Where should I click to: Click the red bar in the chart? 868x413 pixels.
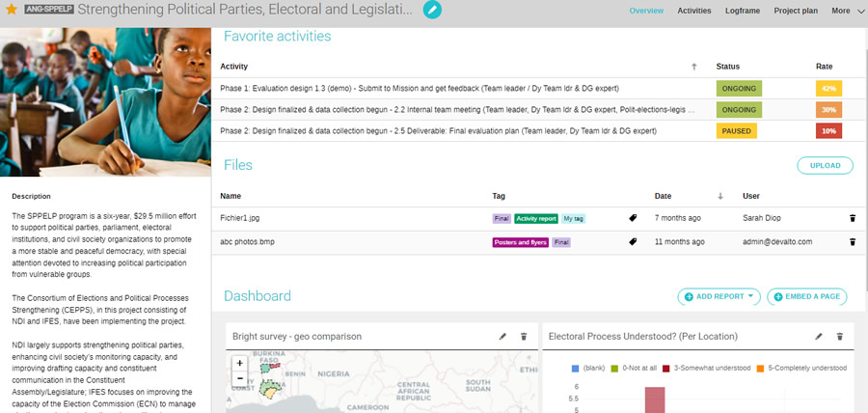click(x=655, y=399)
